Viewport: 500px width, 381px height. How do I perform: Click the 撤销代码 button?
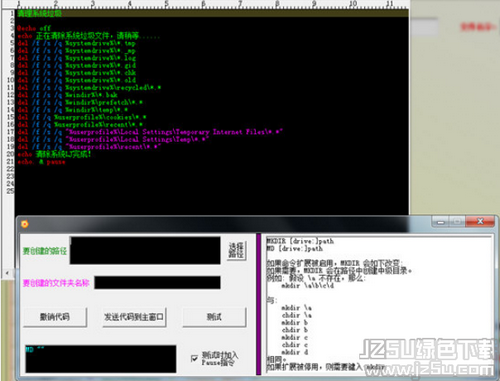pyautogui.click(x=55, y=317)
